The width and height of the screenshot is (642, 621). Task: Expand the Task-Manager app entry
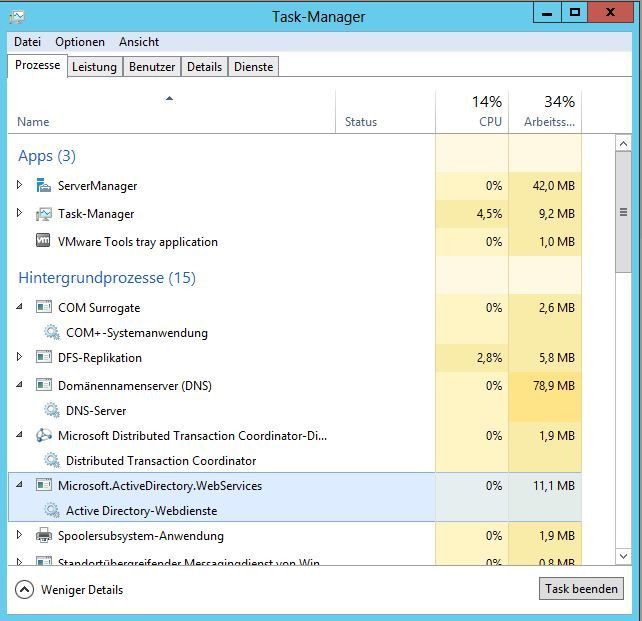(x=19, y=213)
